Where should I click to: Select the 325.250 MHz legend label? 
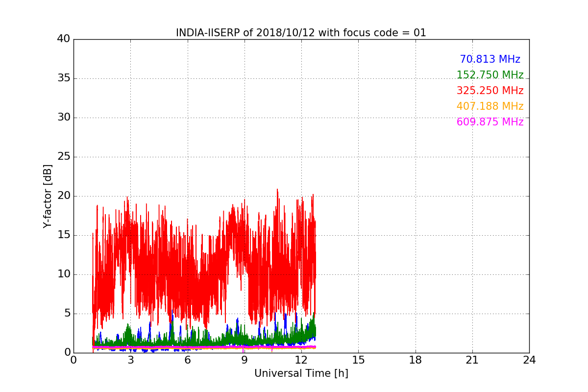(490, 91)
